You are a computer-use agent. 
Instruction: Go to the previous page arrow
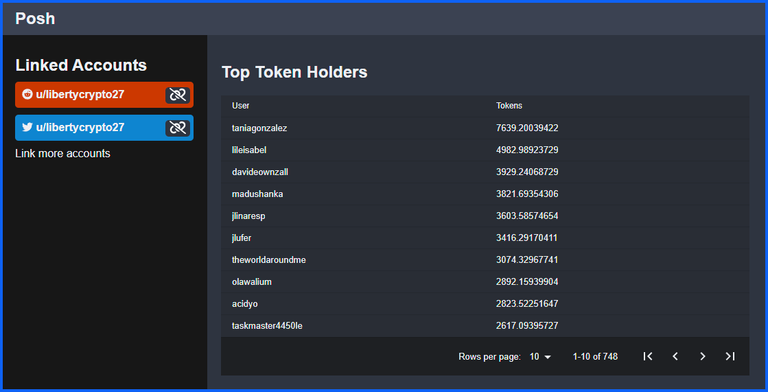[675, 356]
